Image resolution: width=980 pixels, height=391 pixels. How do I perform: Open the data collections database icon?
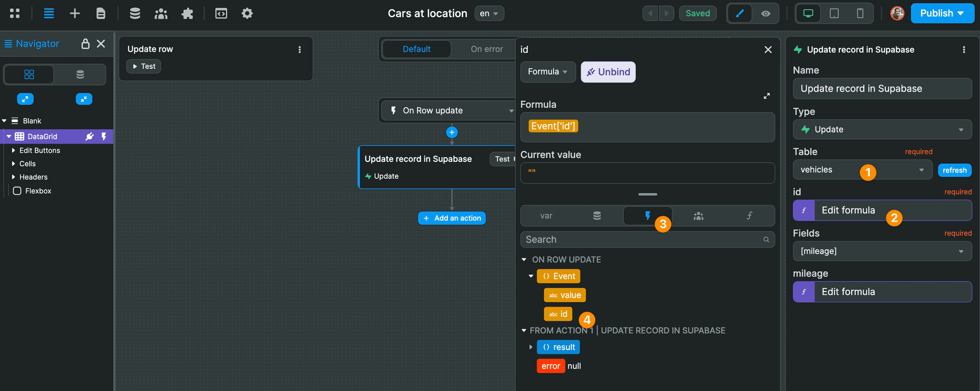135,13
